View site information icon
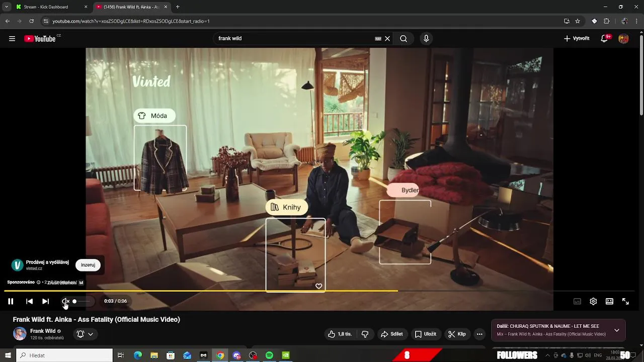The image size is (644, 362). pyautogui.click(x=46, y=21)
